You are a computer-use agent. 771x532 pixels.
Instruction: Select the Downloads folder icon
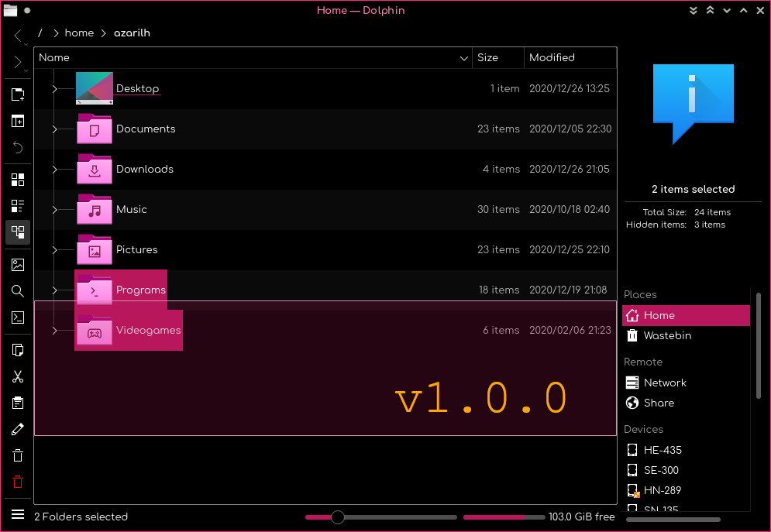pos(95,169)
